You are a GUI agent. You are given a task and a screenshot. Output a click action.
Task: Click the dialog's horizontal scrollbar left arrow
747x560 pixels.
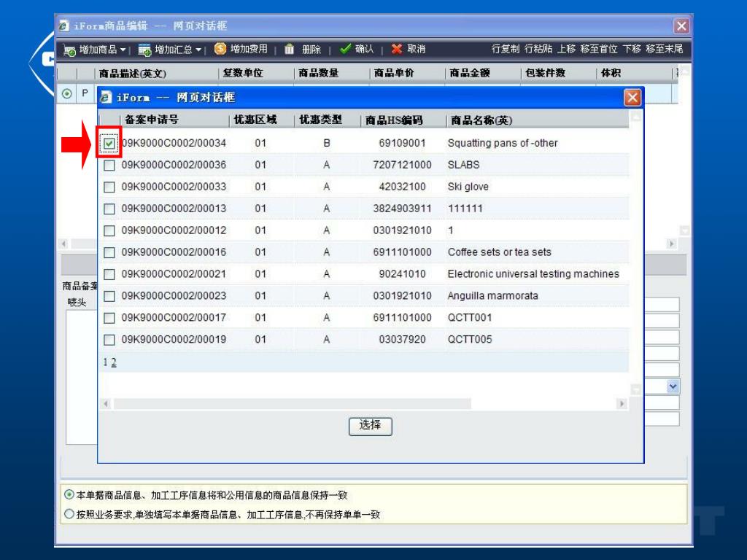107,404
